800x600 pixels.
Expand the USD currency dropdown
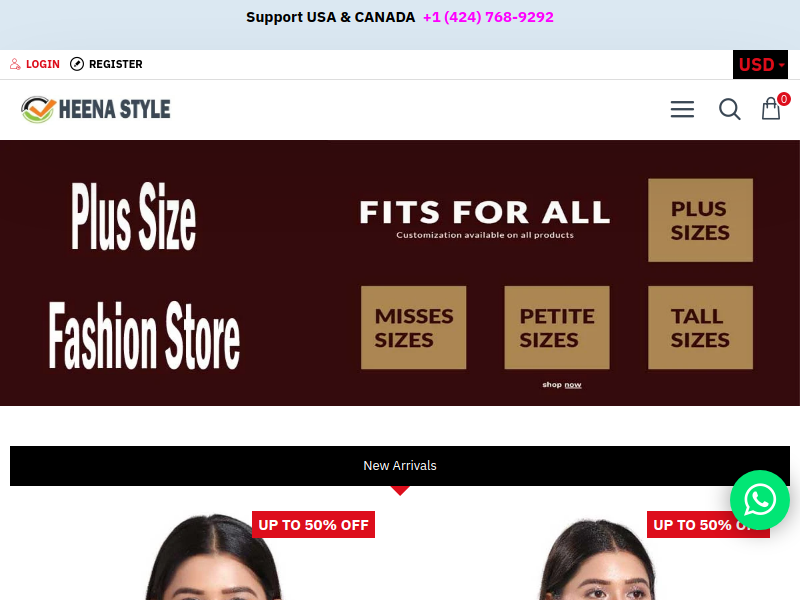pyautogui.click(x=760, y=65)
